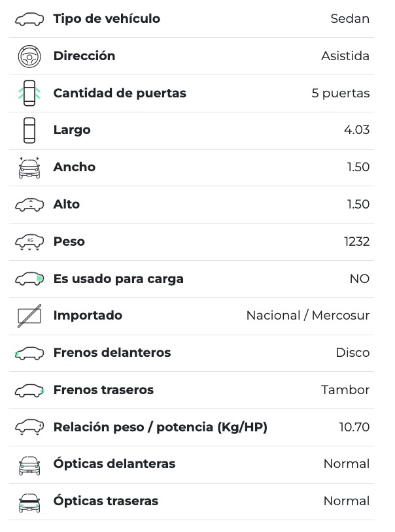Image resolution: width=395 pixels, height=532 pixels.
Task: Click the rear brakes car icon
Action: coord(29,390)
